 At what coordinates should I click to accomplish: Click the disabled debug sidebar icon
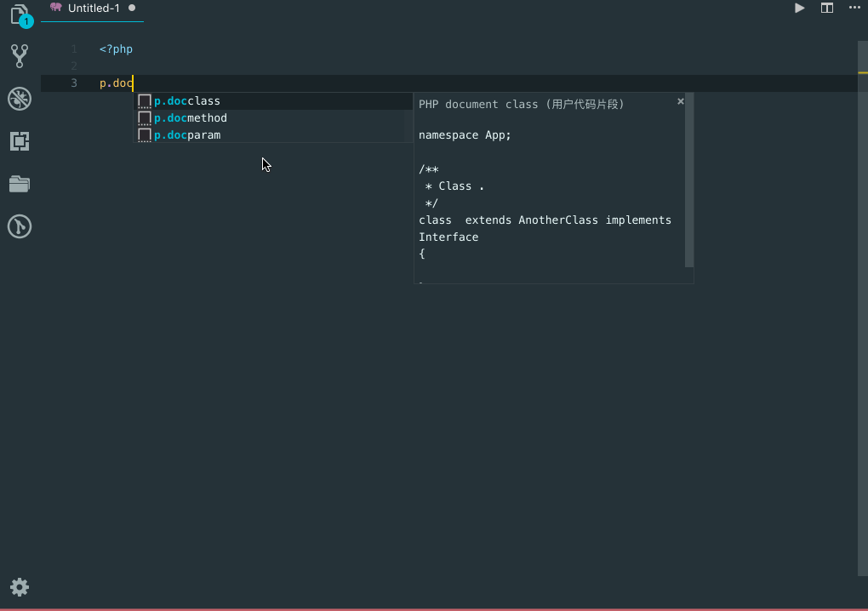(x=19, y=99)
